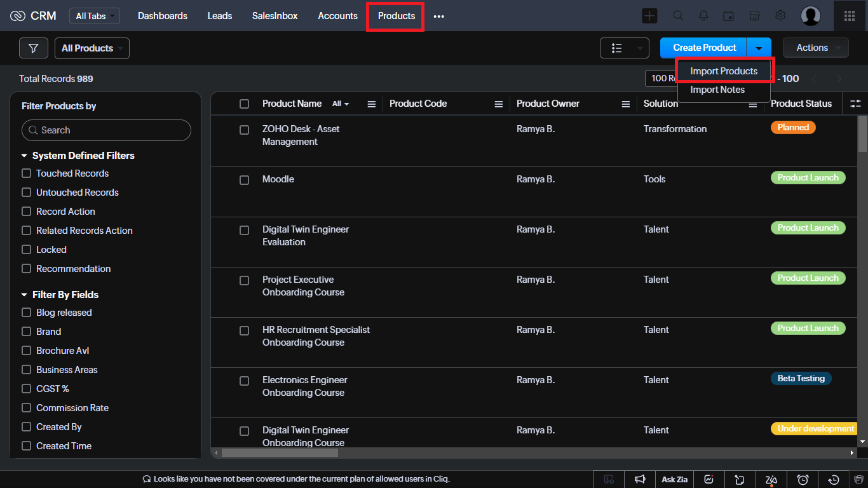Viewport: 868px width, 488px height.
Task: Enable the Locked filter checkbox
Action: click(26, 249)
